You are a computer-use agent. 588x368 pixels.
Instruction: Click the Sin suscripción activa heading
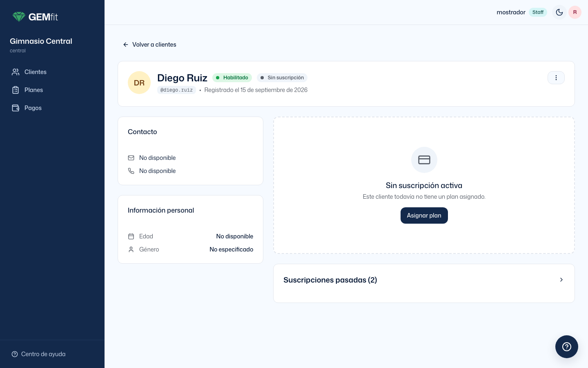[x=424, y=186]
